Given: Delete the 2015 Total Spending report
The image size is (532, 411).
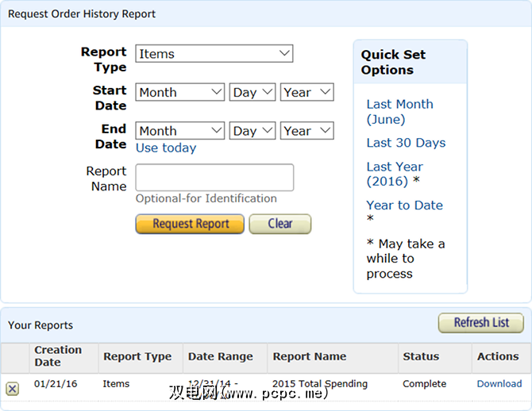Looking at the screenshot, I should click(x=13, y=389).
